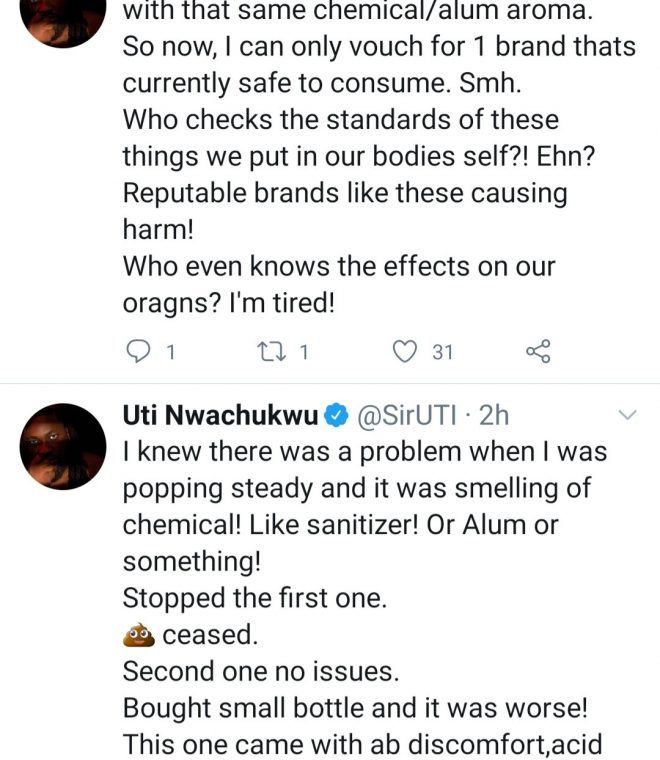Expand the chevron menu on Uti's tweet
Screen dimensions: 660x760
(x=628, y=414)
